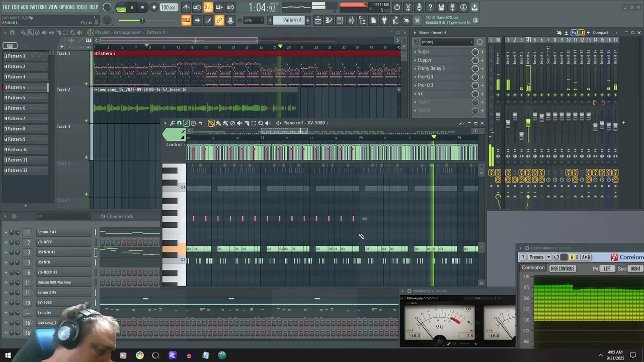The width and height of the screenshot is (644, 362).
Task: Open the EDIT menu
Action: (16, 7)
